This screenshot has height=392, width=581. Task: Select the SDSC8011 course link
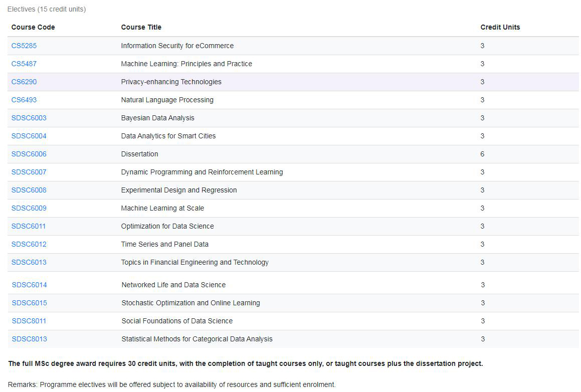pyautogui.click(x=29, y=321)
